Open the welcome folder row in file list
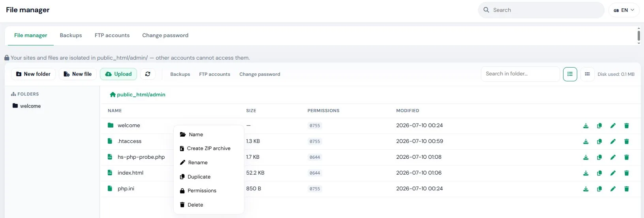644x218 pixels. [x=129, y=126]
